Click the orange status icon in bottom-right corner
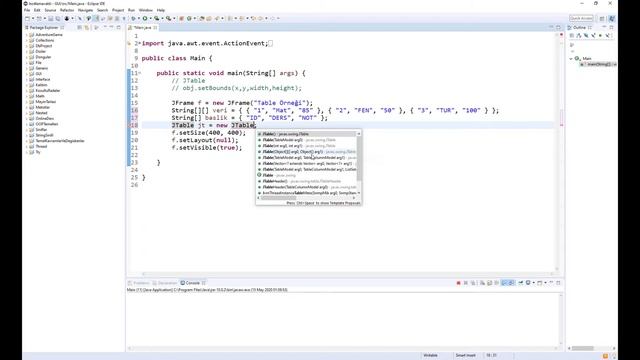The image size is (640, 360). click(x=605, y=356)
